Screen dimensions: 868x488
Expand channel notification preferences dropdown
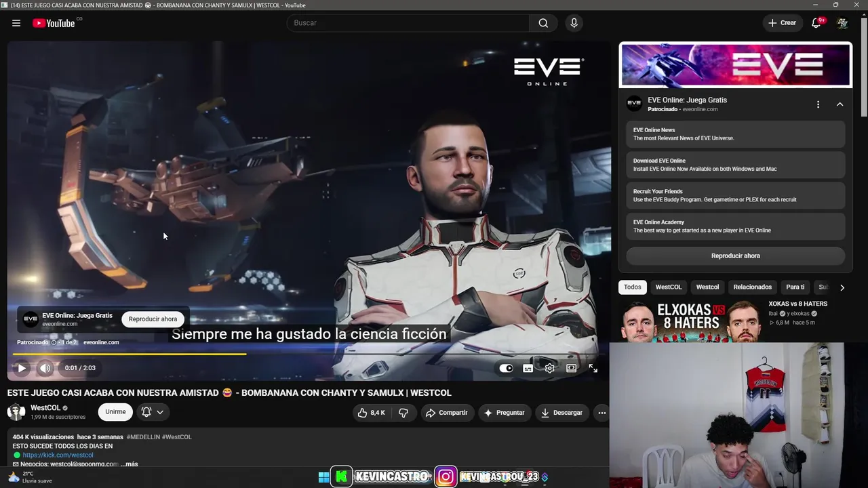[153, 411]
